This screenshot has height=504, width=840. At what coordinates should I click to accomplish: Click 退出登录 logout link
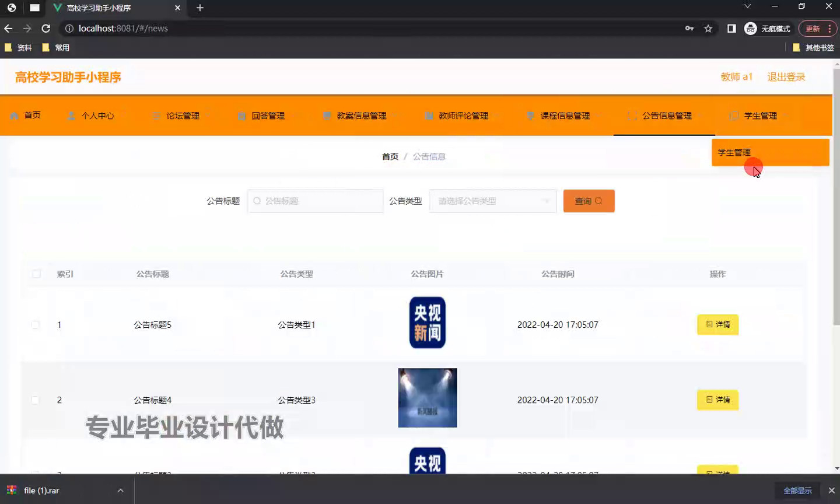point(786,77)
